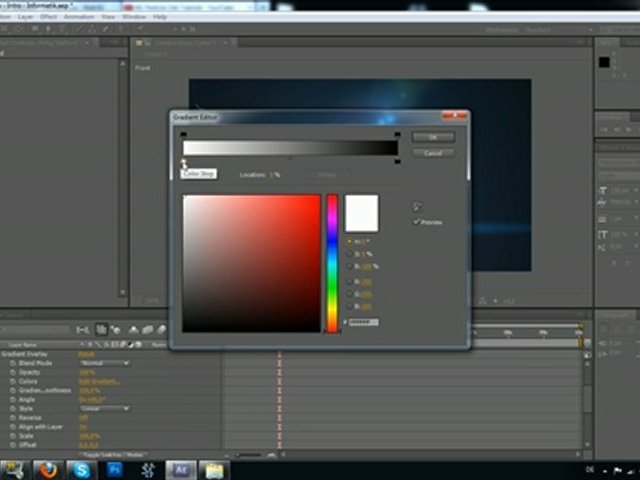Click the hex color input field
This screenshot has height=480, width=640.
click(x=363, y=323)
